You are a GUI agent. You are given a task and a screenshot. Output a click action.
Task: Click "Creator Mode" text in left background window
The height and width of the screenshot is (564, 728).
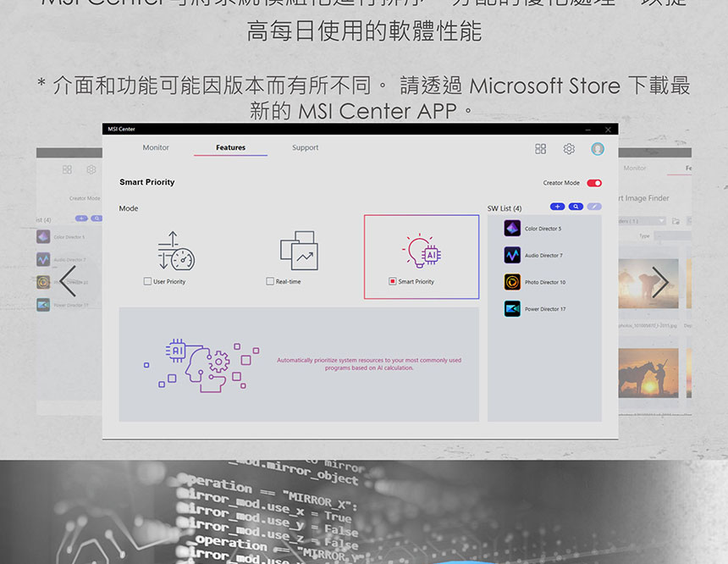[85, 198]
